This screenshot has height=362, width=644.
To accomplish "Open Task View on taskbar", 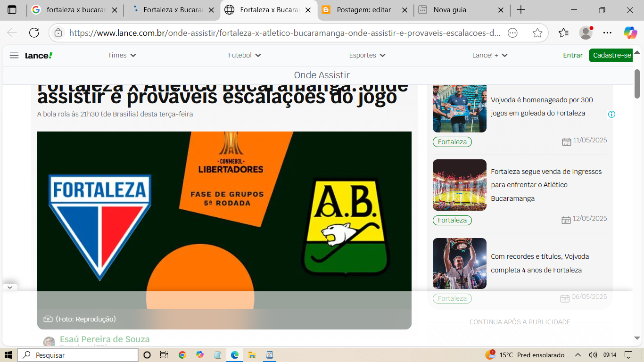I will click(x=164, y=355).
